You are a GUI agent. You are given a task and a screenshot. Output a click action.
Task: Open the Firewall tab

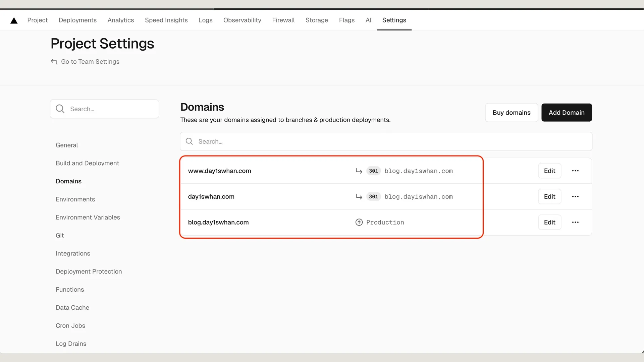point(283,20)
